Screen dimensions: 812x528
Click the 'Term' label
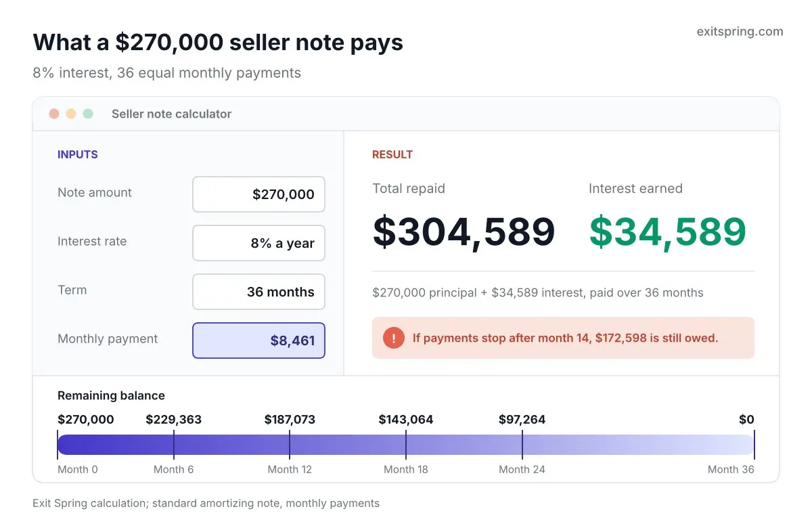(x=72, y=290)
